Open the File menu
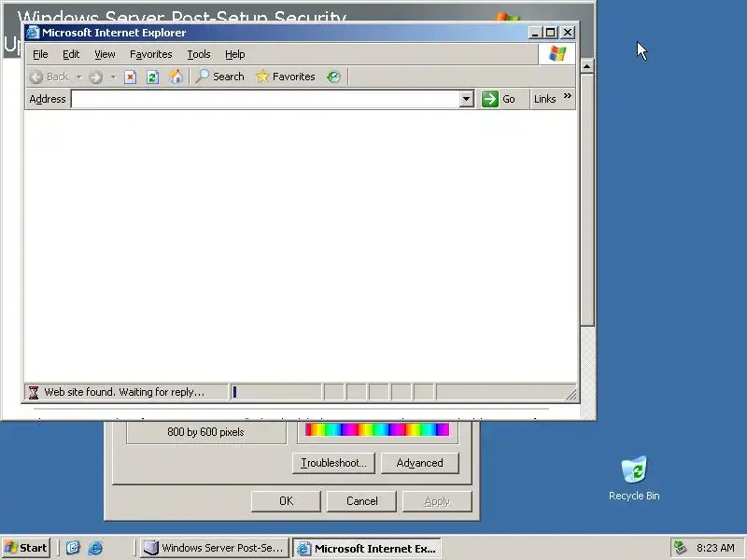 tap(40, 54)
